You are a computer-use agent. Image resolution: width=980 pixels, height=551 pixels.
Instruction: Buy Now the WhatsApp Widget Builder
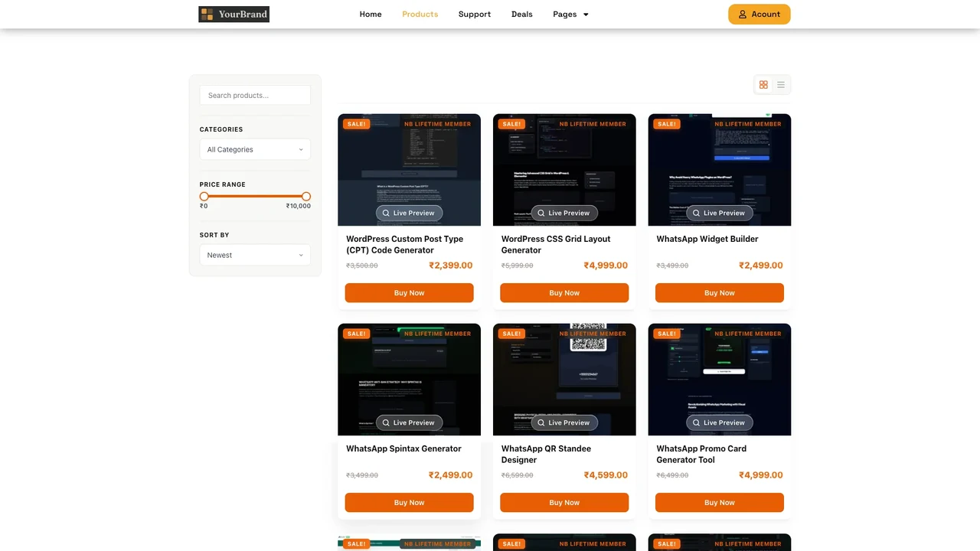pos(720,293)
